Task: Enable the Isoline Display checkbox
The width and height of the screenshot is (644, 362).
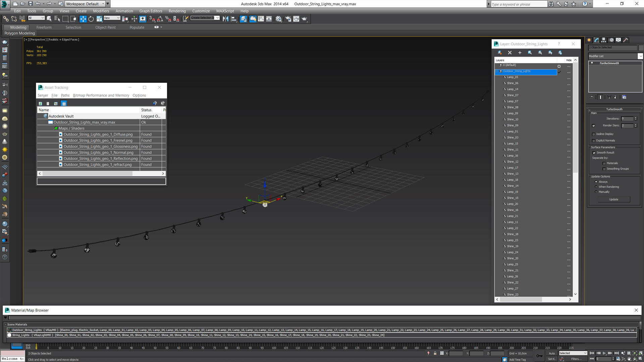Action: point(594,134)
